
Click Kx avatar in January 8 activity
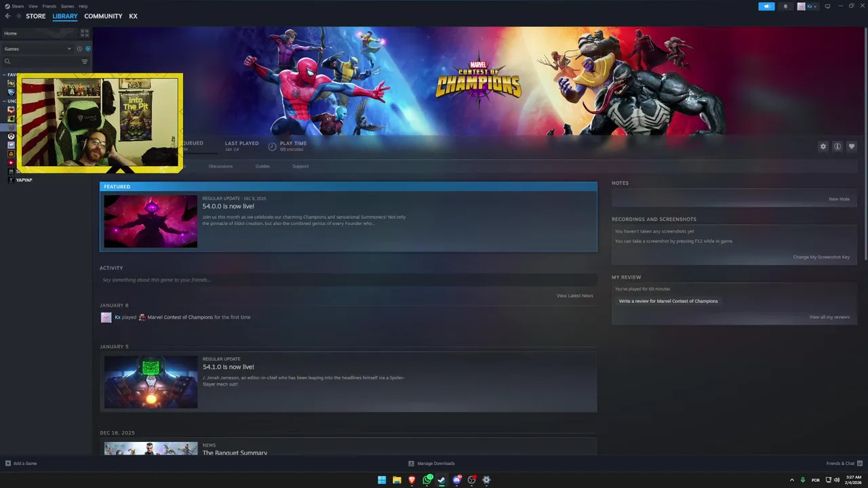tap(106, 317)
